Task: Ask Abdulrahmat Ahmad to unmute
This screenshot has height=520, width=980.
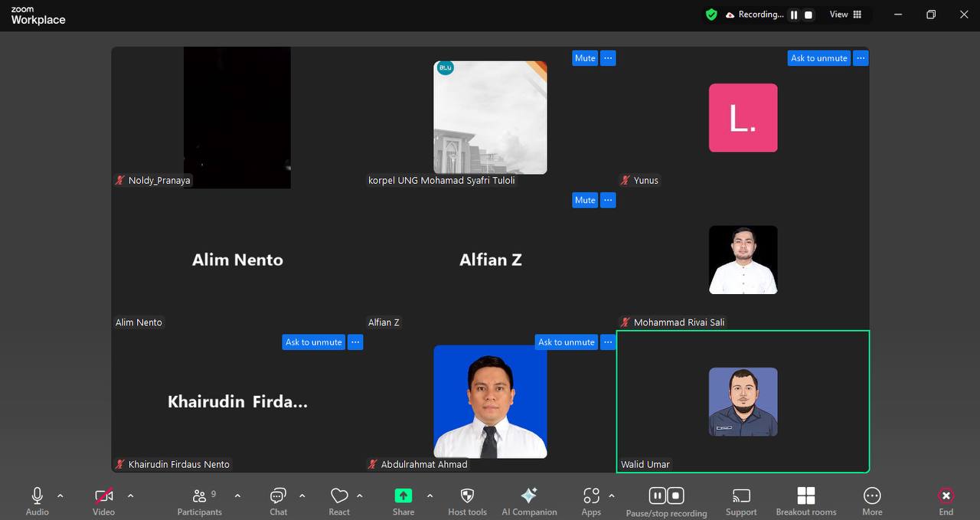Action: (566, 342)
